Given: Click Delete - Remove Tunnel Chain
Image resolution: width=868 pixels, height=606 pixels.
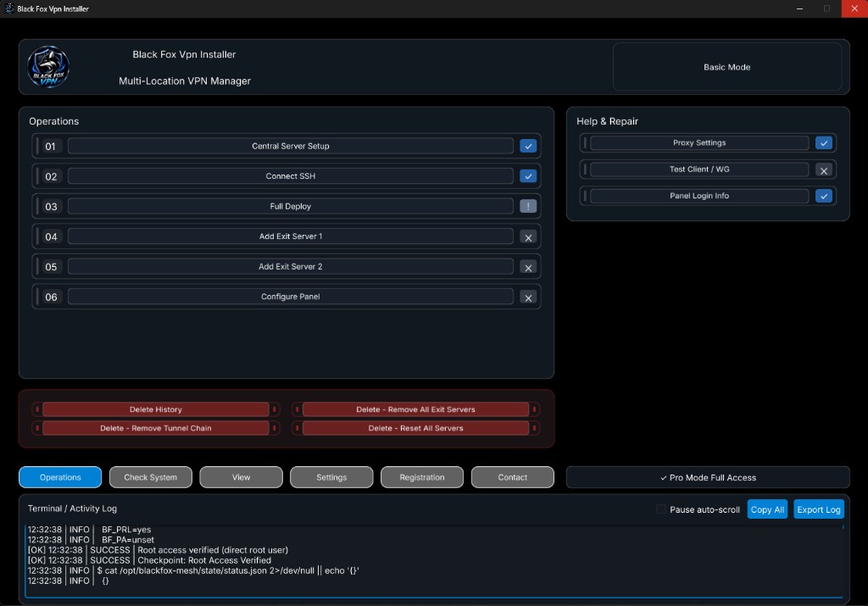Looking at the screenshot, I should click(x=156, y=428).
